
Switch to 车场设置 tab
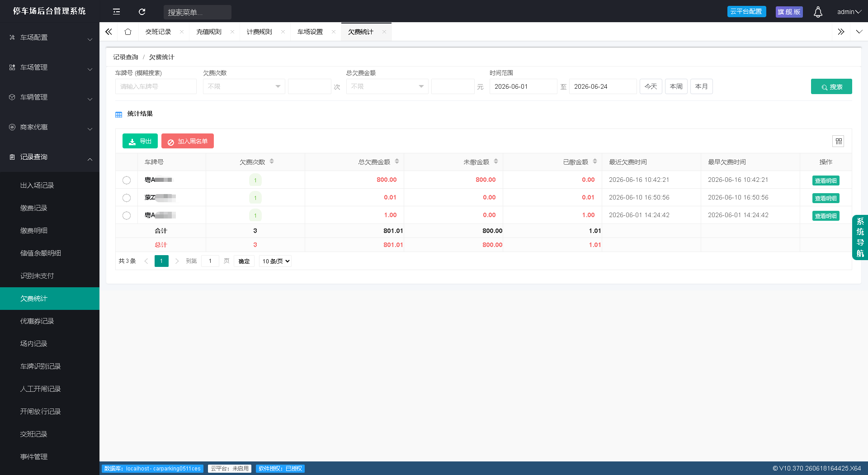[x=310, y=32]
